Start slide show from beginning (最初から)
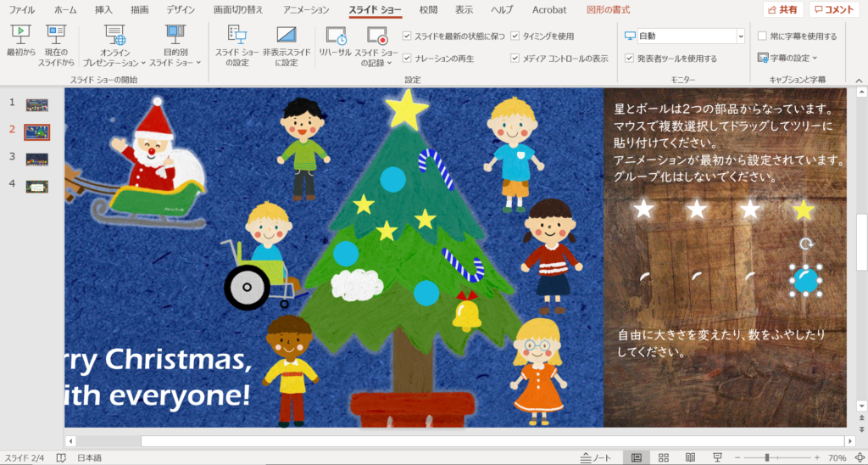 point(21,42)
